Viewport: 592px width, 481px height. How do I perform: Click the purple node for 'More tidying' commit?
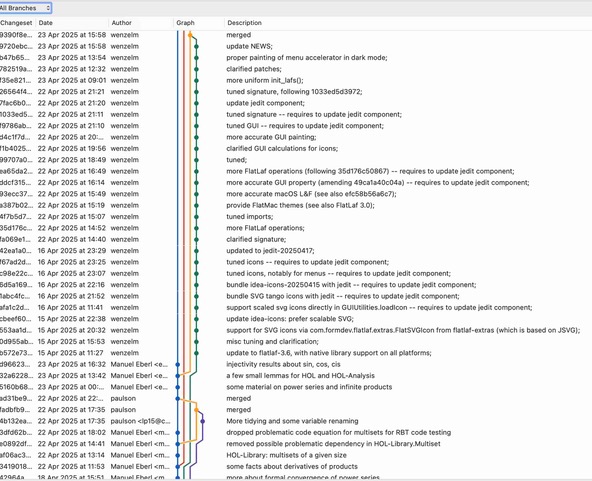coord(203,421)
